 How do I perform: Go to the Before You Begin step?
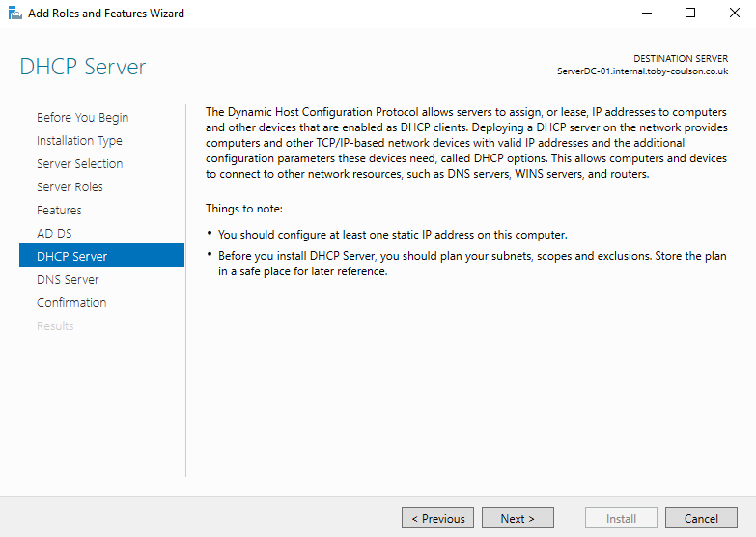(82, 118)
